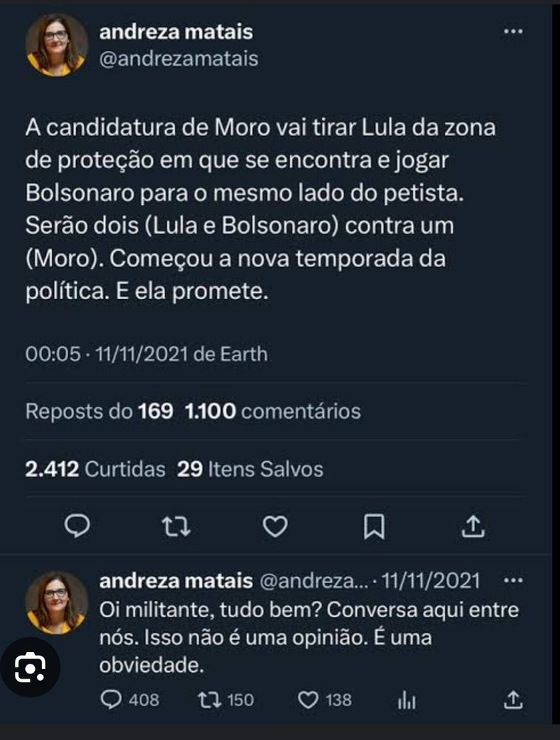Open andreza matais profile picture in main tweet

(56, 45)
